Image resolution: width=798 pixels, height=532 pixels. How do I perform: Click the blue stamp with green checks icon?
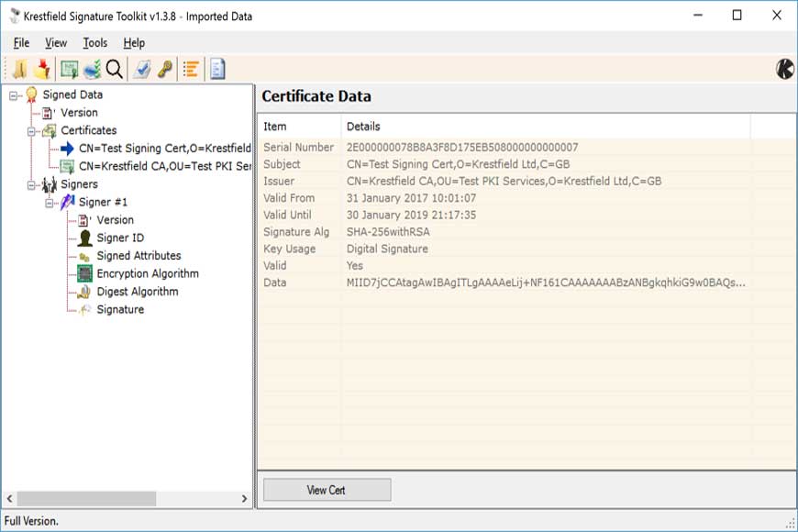92,69
